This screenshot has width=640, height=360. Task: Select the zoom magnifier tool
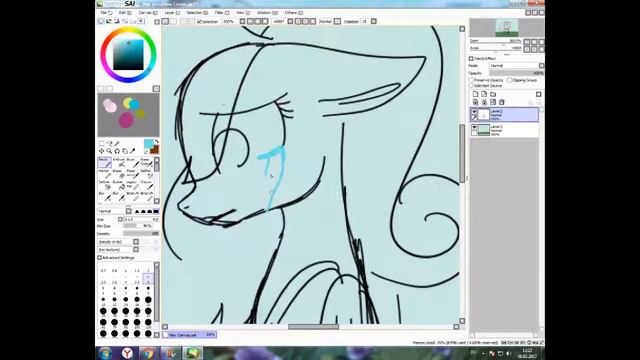click(109, 151)
